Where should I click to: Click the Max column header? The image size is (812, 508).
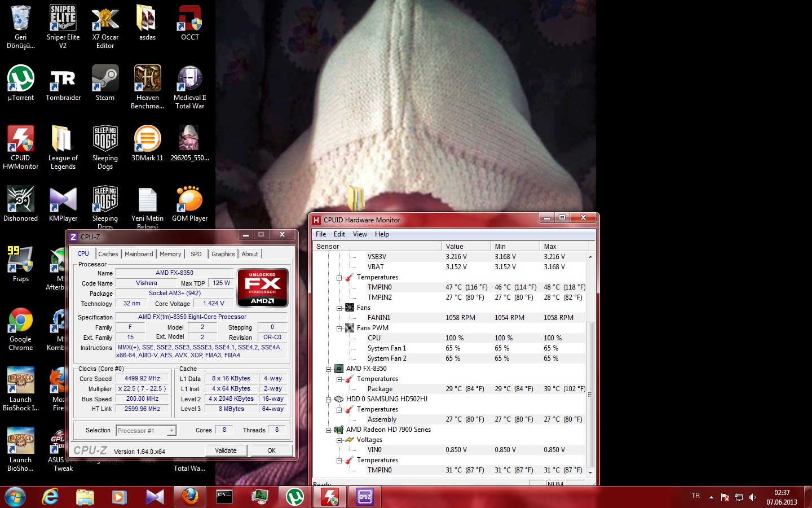[x=564, y=246]
